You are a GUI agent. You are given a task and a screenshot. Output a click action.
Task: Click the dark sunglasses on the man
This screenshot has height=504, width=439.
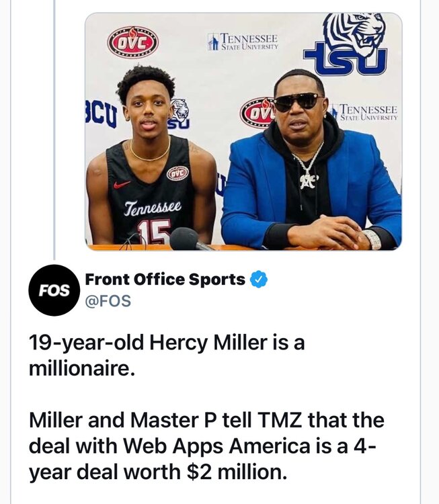[x=298, y=101]
